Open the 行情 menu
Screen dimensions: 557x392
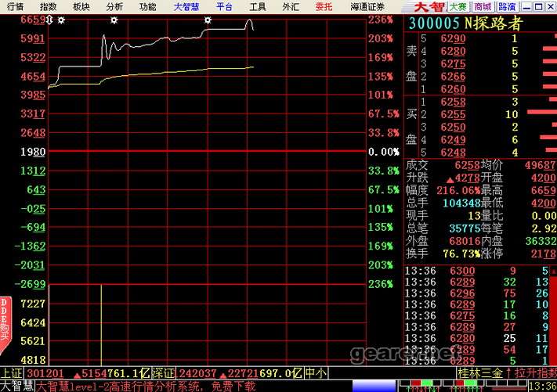tap(15, 6)
